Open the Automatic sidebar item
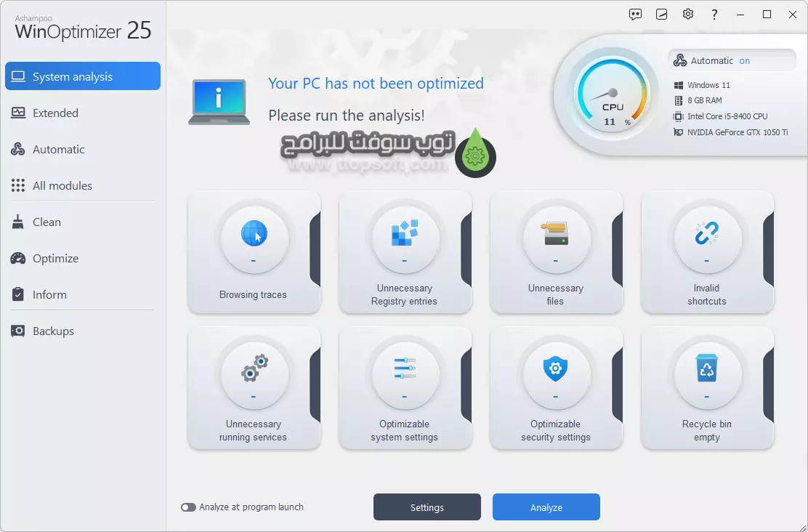 (83, 150)
